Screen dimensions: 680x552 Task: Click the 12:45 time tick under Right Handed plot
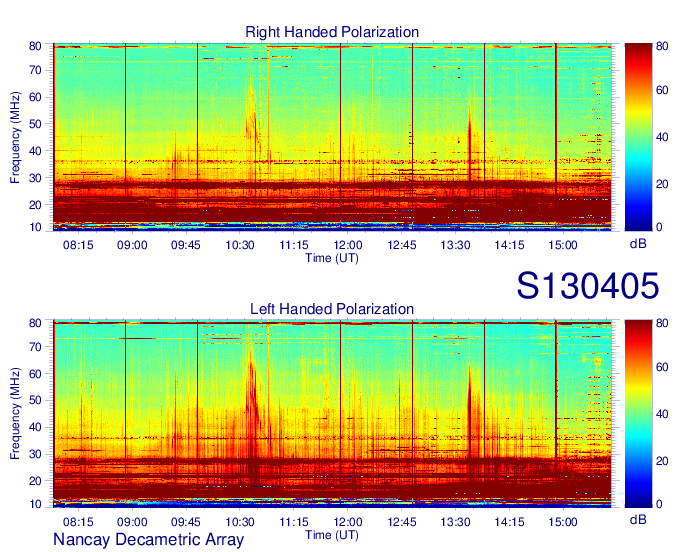pyautogui.click(x=402, y=245)
